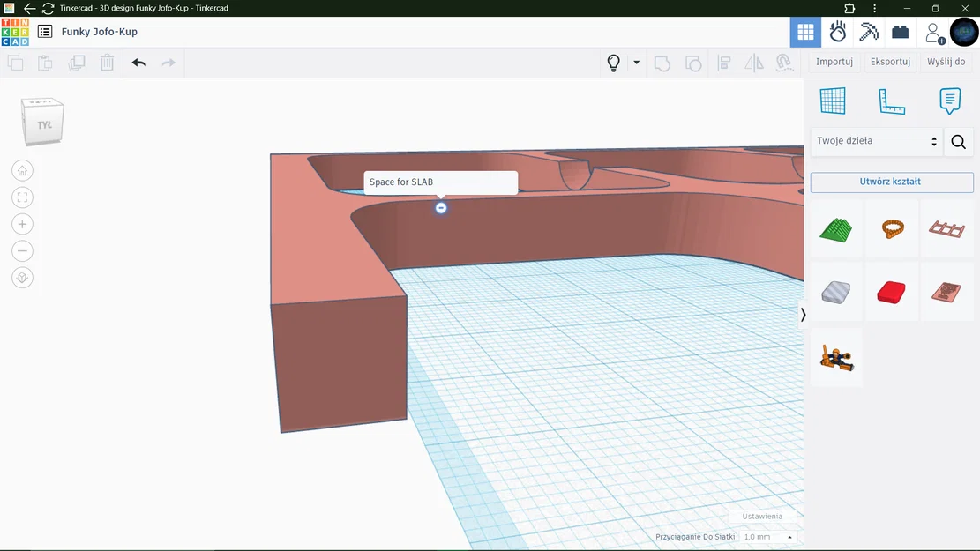980x551 pixels.
Task: Open the user profile avatar
Action: coord(964,32)
